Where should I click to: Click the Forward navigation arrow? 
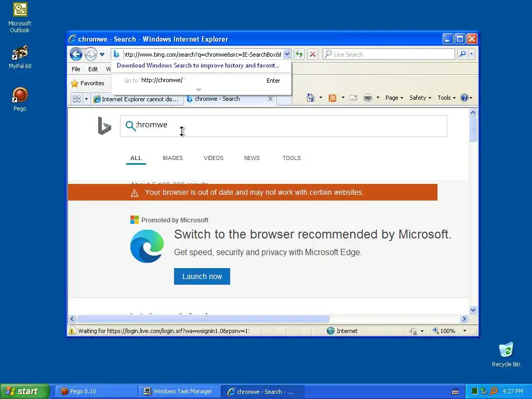click(90, 54)
